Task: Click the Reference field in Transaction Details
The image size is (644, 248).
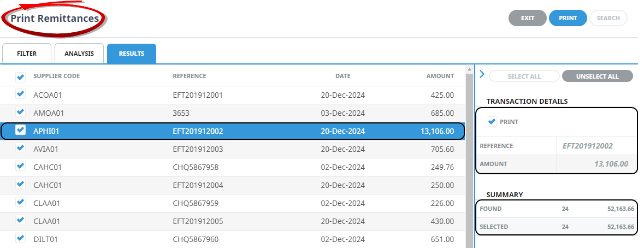Action: [595, 146]
